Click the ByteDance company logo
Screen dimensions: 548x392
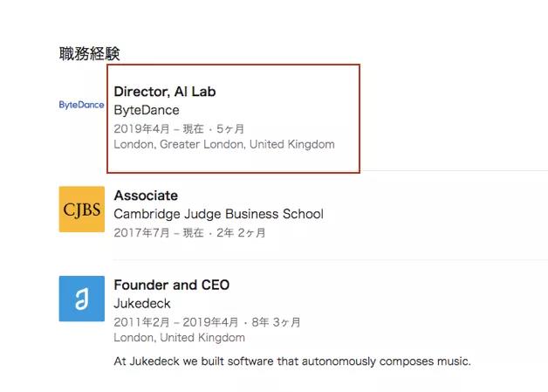point(81,105)
